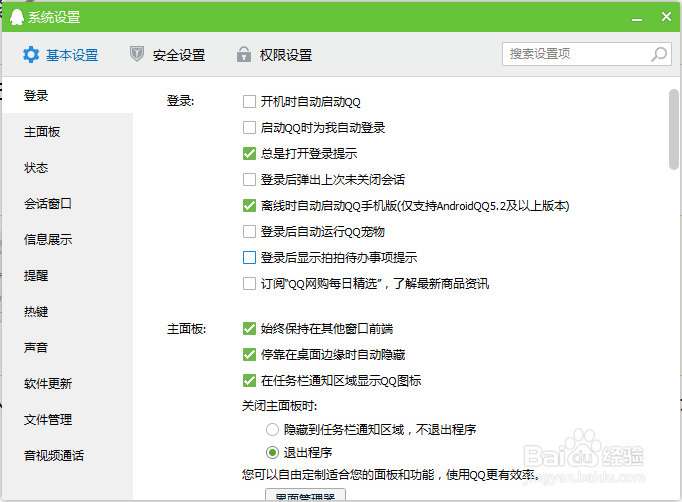
Task: Open 信息展示 sidebar section
Action: (67, 239)
